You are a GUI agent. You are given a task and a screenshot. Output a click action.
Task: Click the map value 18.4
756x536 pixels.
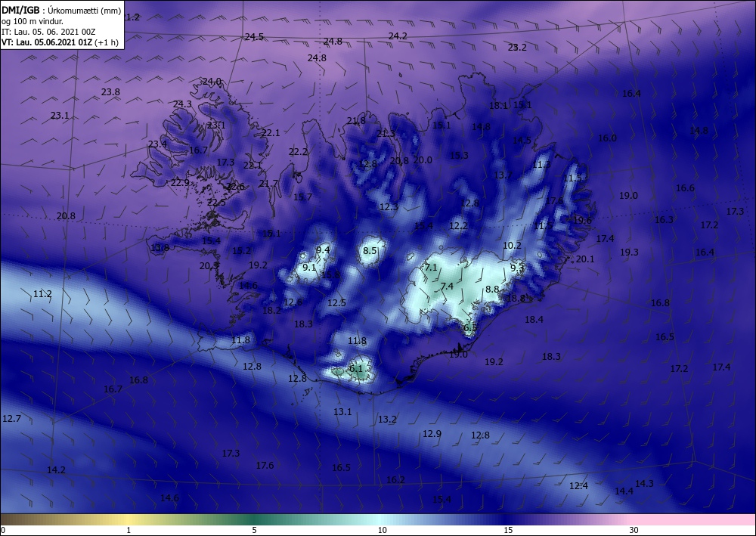pyautogui.click(x=534, y=319)
